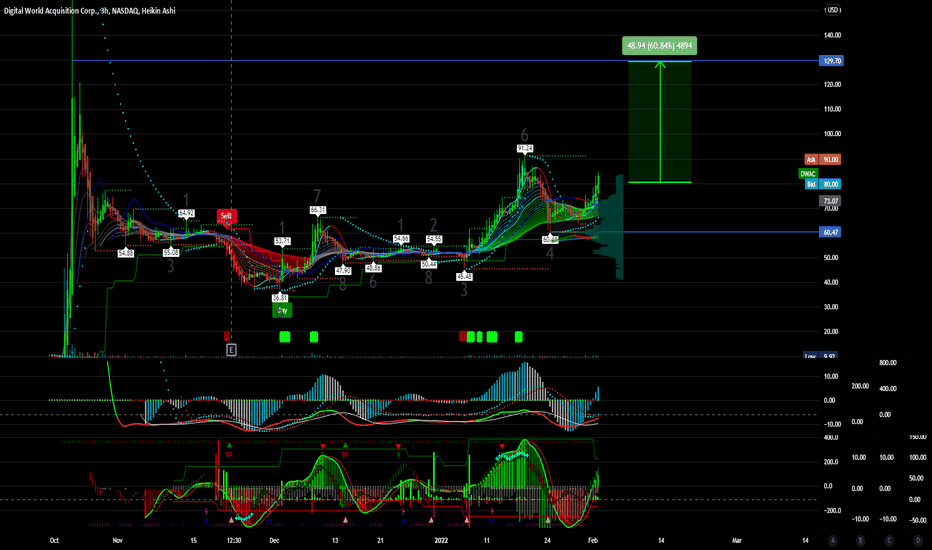
Task: Click the 66.31 pivot high label
Action: (318, 210)
